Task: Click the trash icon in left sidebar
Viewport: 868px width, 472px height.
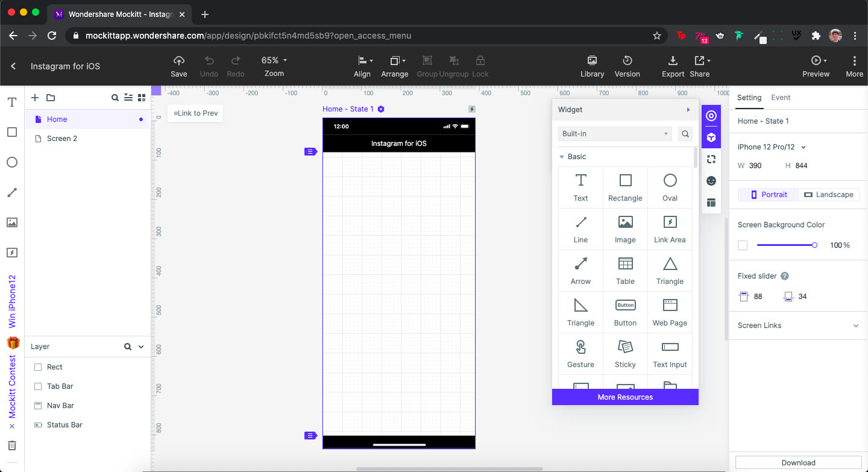Action: click(11, 446)
